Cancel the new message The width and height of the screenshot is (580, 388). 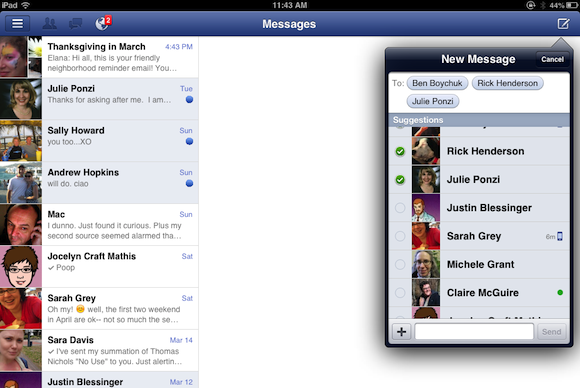552,59
